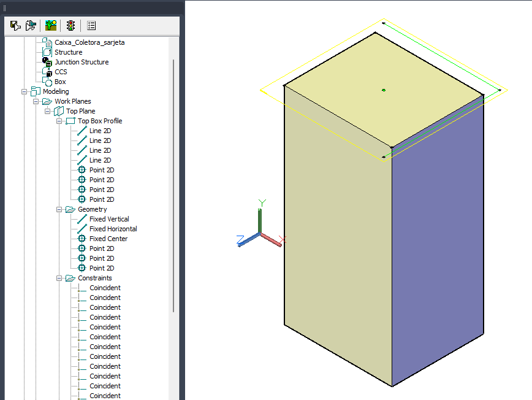Click the Geometry folder icon
Viewport: 532px width, 400px height.
point(70,209)
